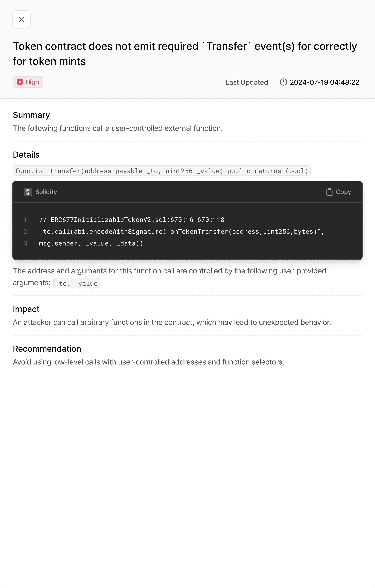The height and width of the screenshot is (588, 375).
Task: Click code line 2 with _to.call
Action: click(181, 232)
